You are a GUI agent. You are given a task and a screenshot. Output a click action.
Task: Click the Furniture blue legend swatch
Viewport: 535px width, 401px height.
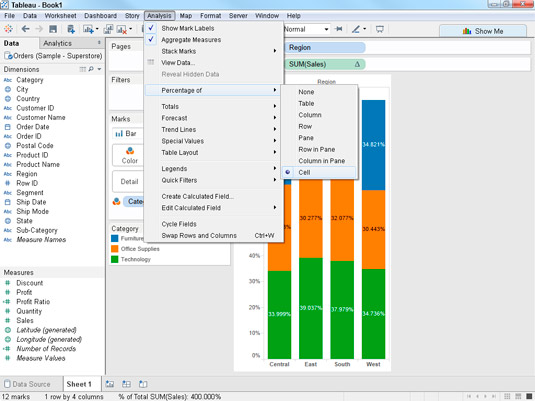tap(115, 238)
